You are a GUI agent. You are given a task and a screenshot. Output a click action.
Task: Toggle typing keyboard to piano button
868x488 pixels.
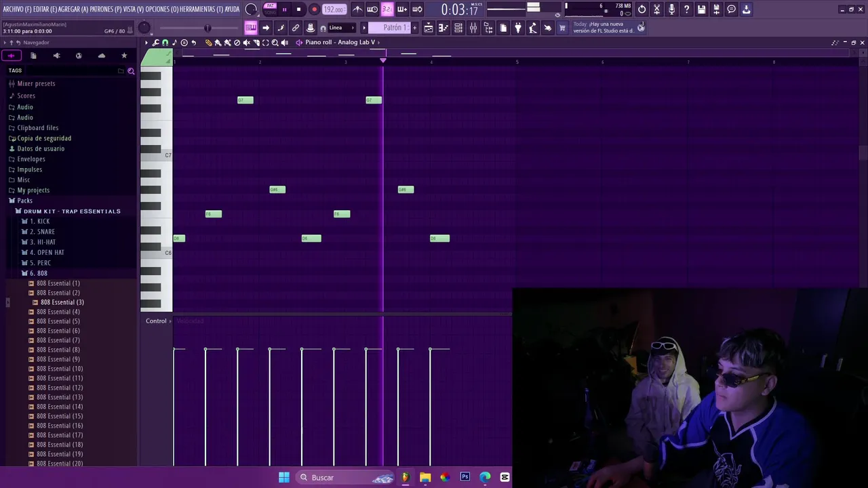tap(251, 28)
